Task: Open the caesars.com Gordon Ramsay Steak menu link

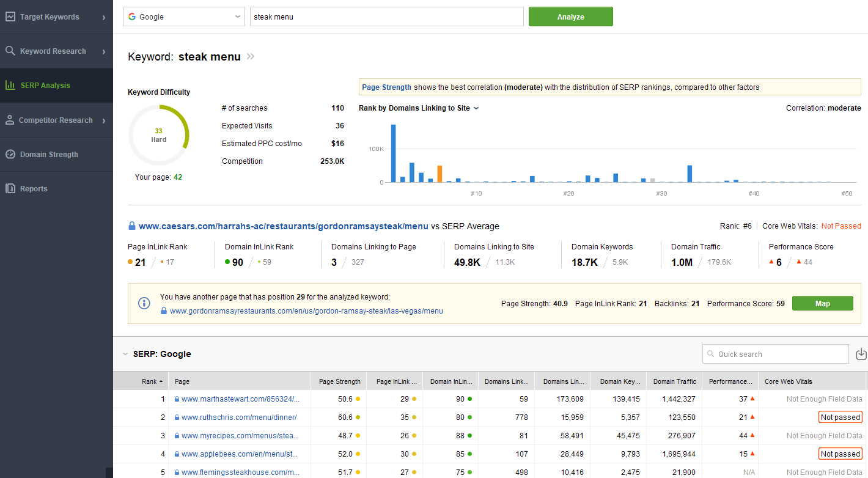Action: [x=284, y=226]
